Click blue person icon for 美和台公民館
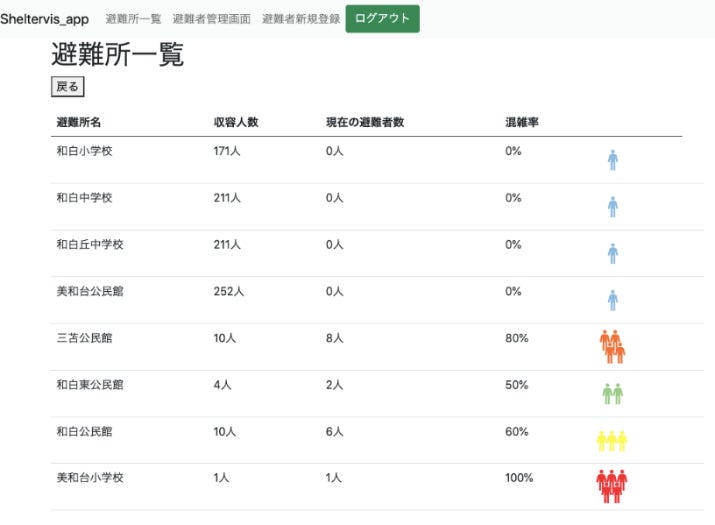This screenshot has width=715, height=525. pyautogui.click(x=613, y=300)
